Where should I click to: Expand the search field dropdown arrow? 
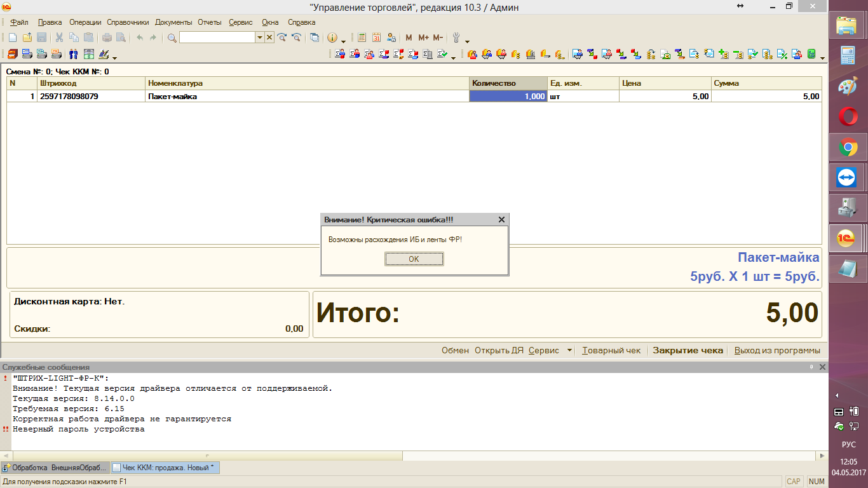(259, 37)
